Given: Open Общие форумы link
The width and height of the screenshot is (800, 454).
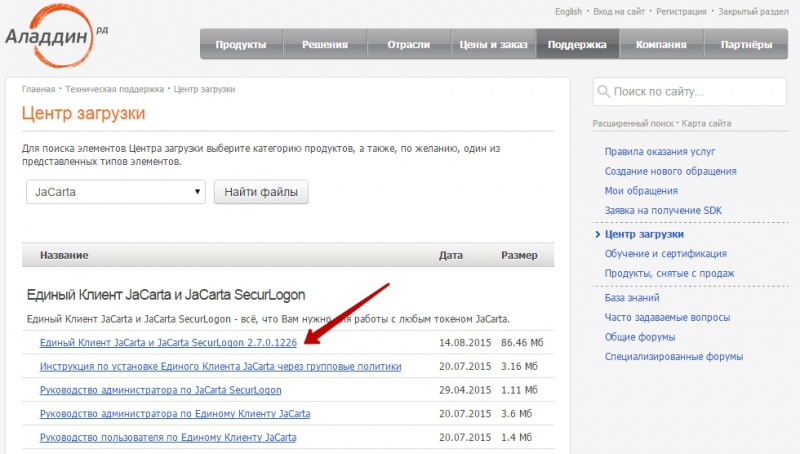Looking at the screenshot, I should (x=640, y=337).
